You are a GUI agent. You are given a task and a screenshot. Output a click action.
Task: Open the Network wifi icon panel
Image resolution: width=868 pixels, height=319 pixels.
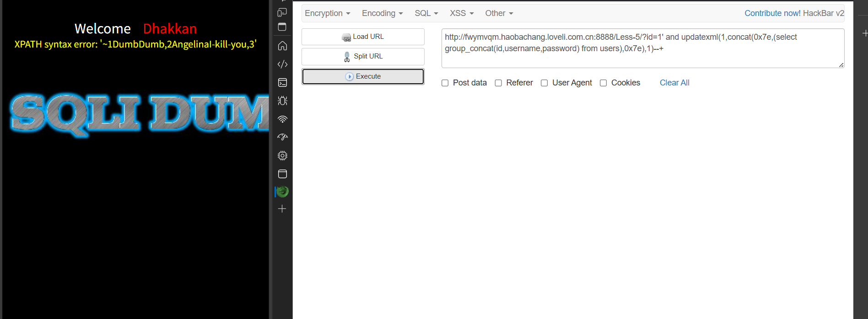(282, 119)
